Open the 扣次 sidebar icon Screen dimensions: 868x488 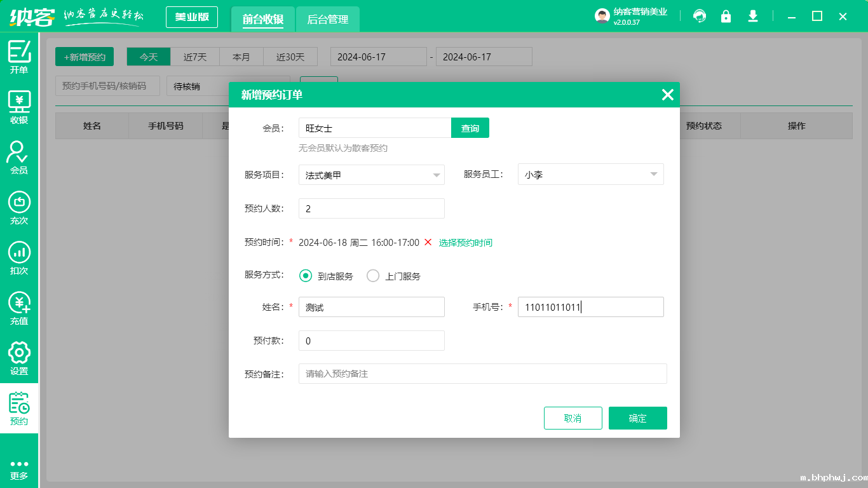pyautogui.click(x=19, y=258)
